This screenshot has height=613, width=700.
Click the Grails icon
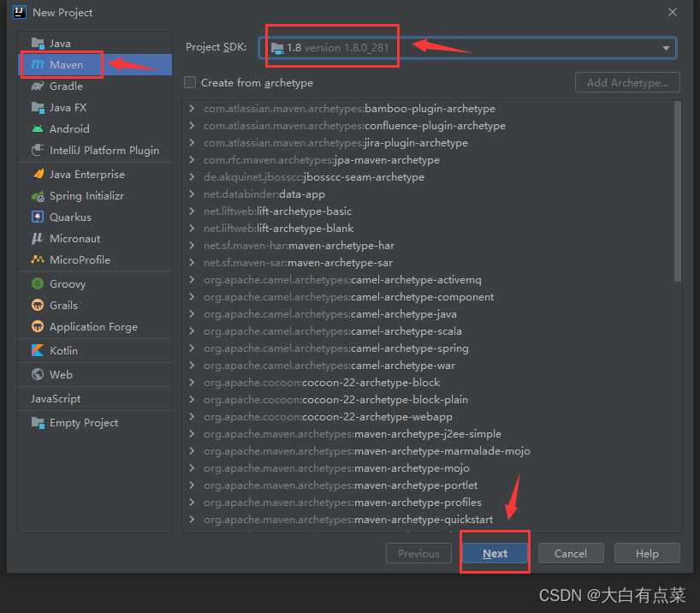(38, 305)
